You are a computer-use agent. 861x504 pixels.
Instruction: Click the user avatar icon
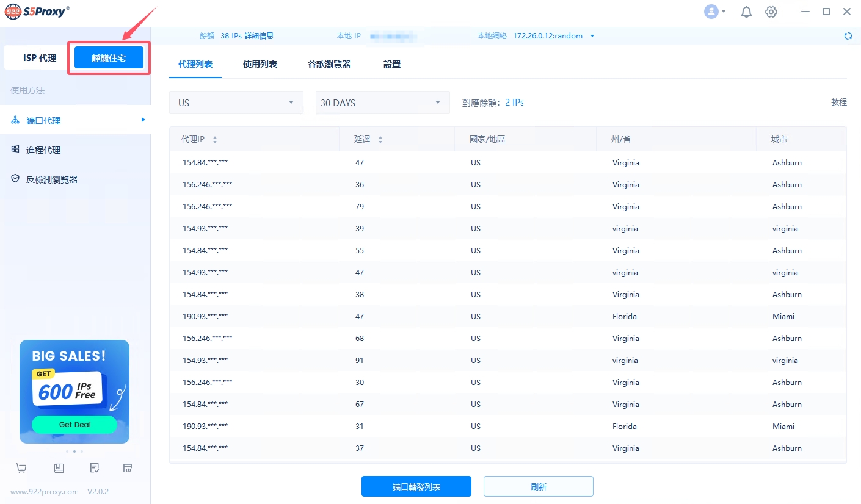pyautogui.click(x=711, y=12)
